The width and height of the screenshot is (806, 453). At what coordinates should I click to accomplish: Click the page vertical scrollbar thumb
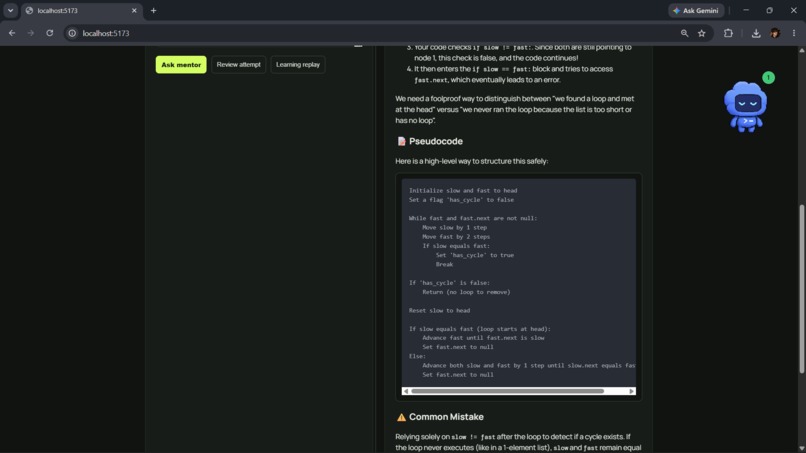tap(801, 289)
